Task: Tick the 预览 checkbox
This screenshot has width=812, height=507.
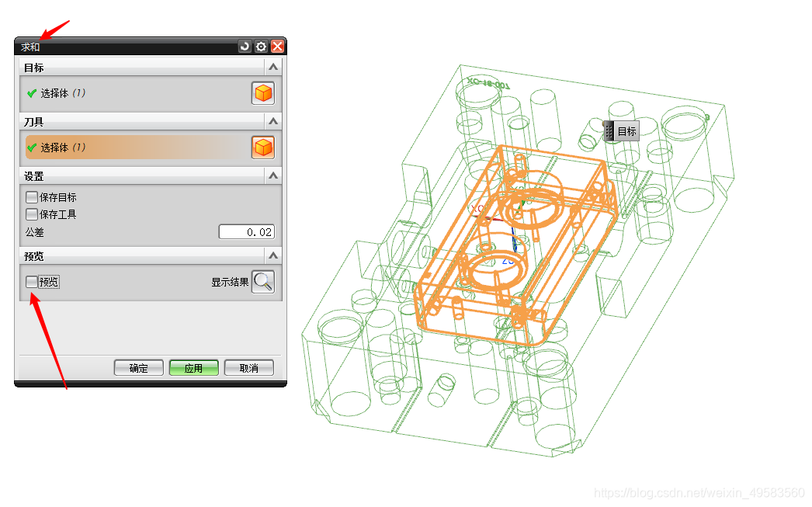Action: tap(32, 282)
